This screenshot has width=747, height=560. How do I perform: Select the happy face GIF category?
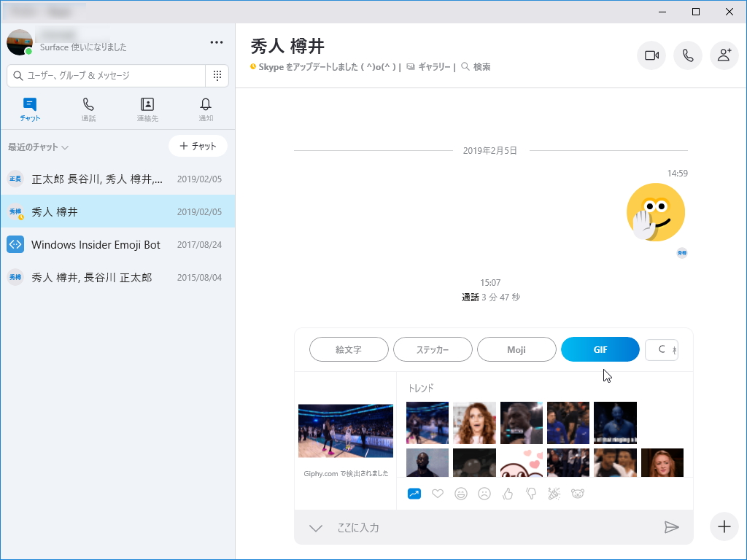pos(460,494)
